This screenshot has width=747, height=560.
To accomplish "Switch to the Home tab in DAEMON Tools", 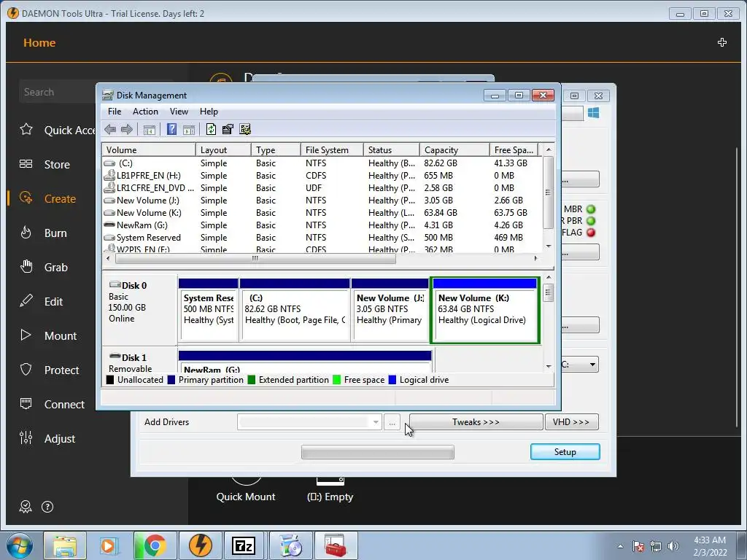I will 39,42.
